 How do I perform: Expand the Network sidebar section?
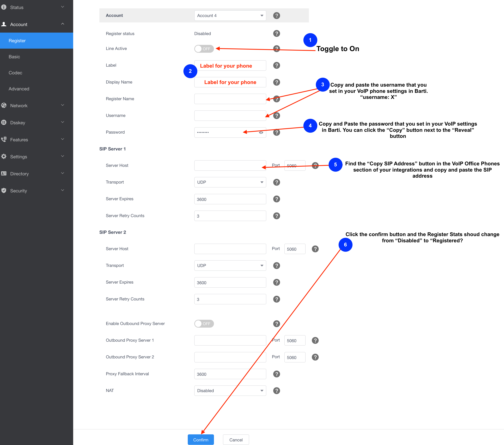coord(37,106)
